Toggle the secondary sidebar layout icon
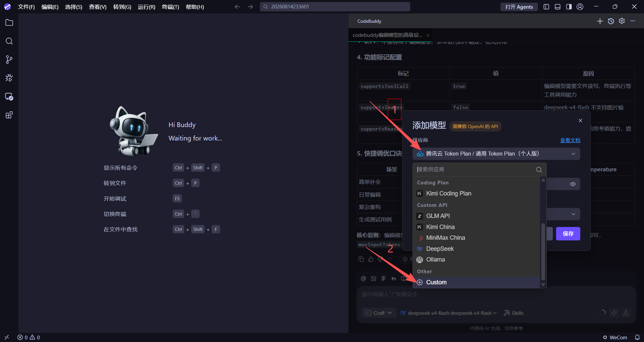 [x=569, y=7]
